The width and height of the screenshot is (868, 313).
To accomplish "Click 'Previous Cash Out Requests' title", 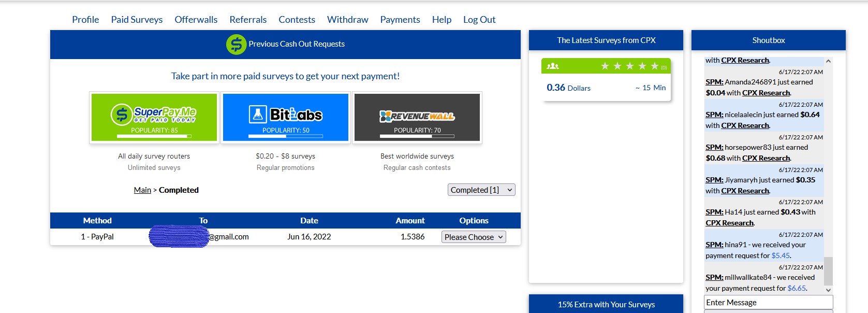I will [x=297, y=44].
